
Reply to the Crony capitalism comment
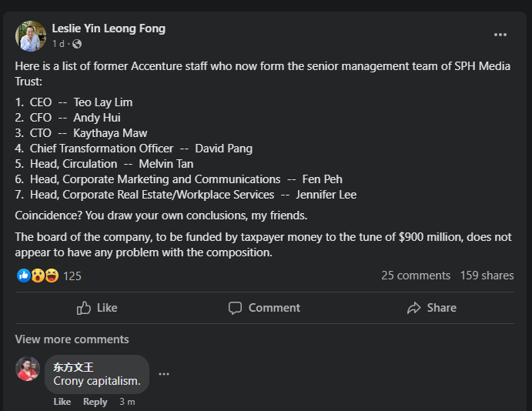[95, 402]
